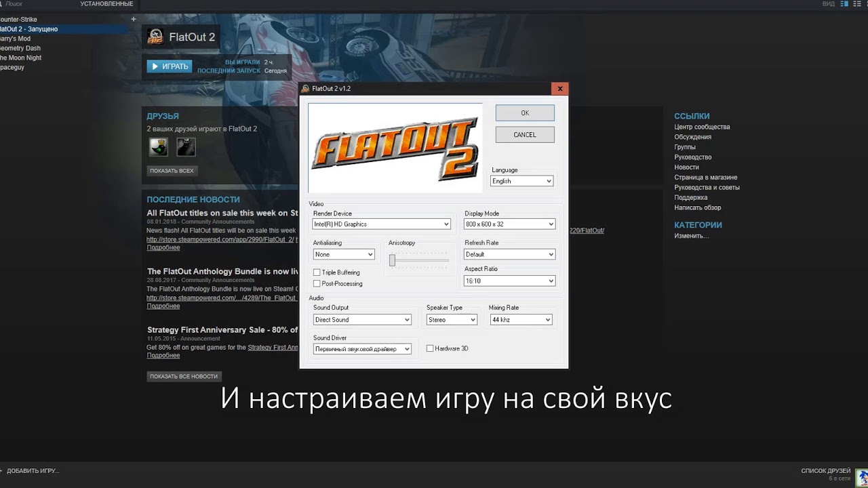This screenshot has width=868, height=488.
Task: Open СПИСОК ДРУЗЕЙ friends list
Action: click(x=825, y=470)
